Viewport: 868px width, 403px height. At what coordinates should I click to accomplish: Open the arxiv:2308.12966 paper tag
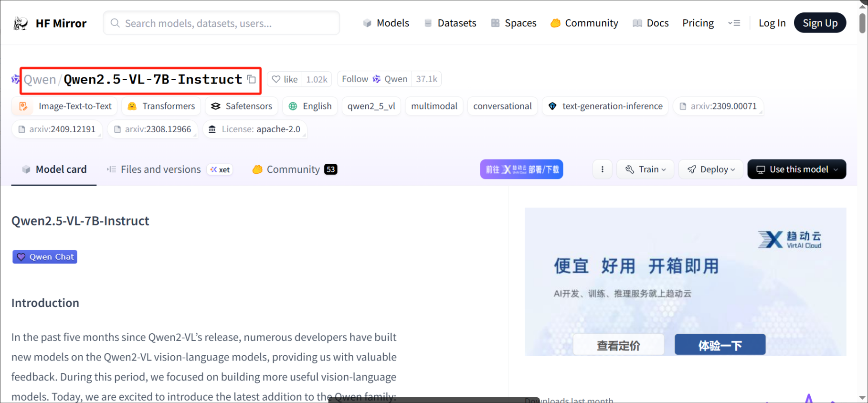(x=153, y=129)
